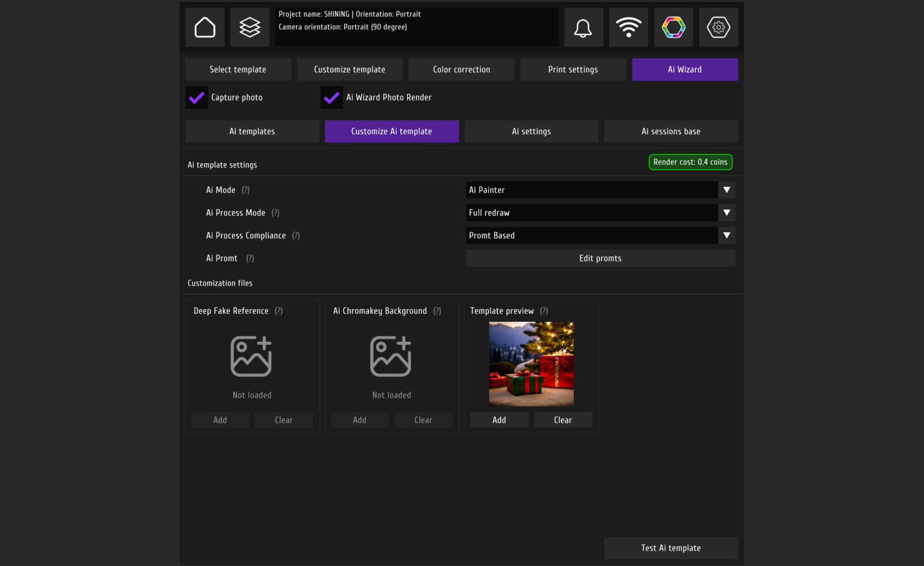
Task: Click the Edit promts button
Action: tap(601, 258)
